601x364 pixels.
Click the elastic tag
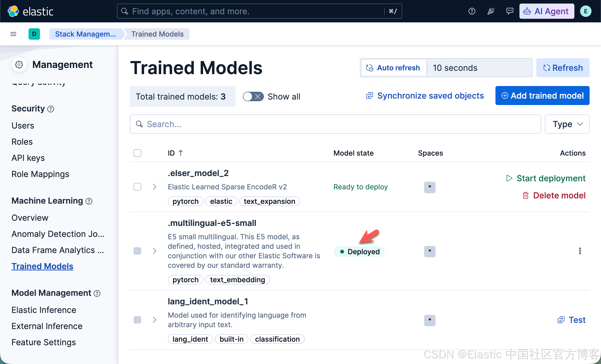pos(221,201)
